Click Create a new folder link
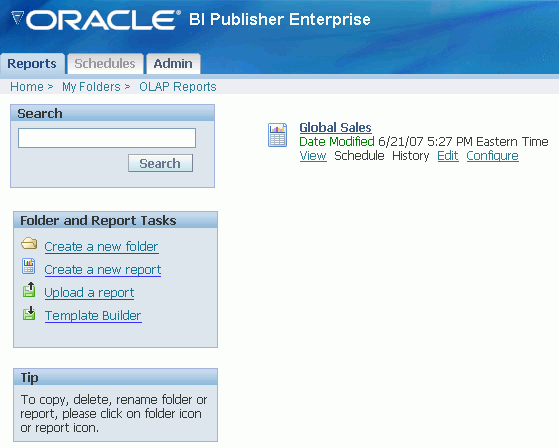This screenshot has height=448, width=559. pyautogui.click(x=101, y=247)
